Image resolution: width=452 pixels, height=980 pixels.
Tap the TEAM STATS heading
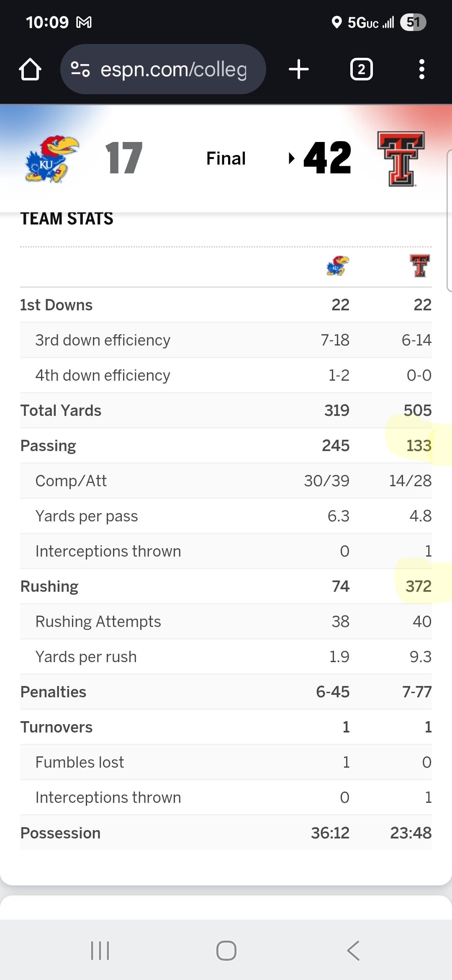67,219
